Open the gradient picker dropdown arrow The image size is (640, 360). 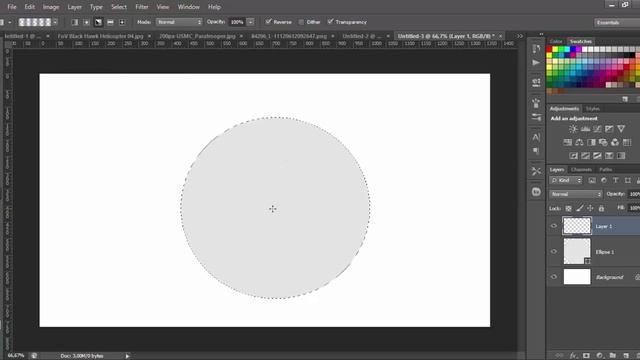tap(55, 22)
